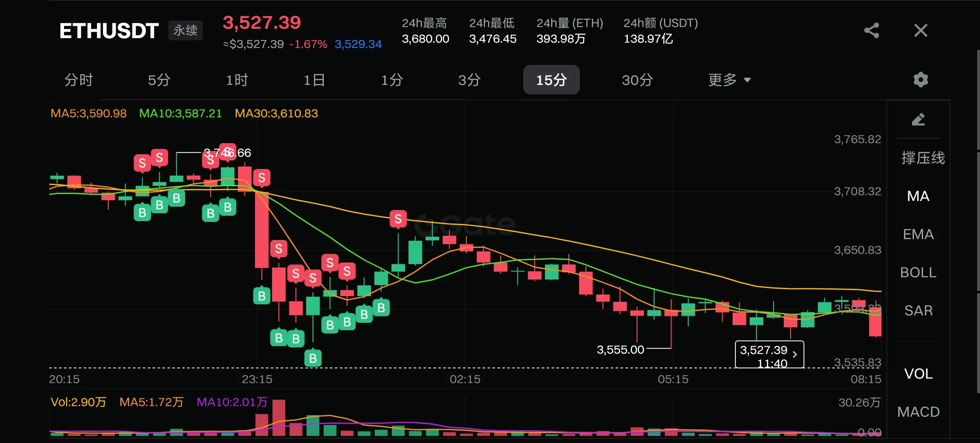Click the S marker near the Gate watermark
This screenshot has height=443, width=980.
[398, 219]
